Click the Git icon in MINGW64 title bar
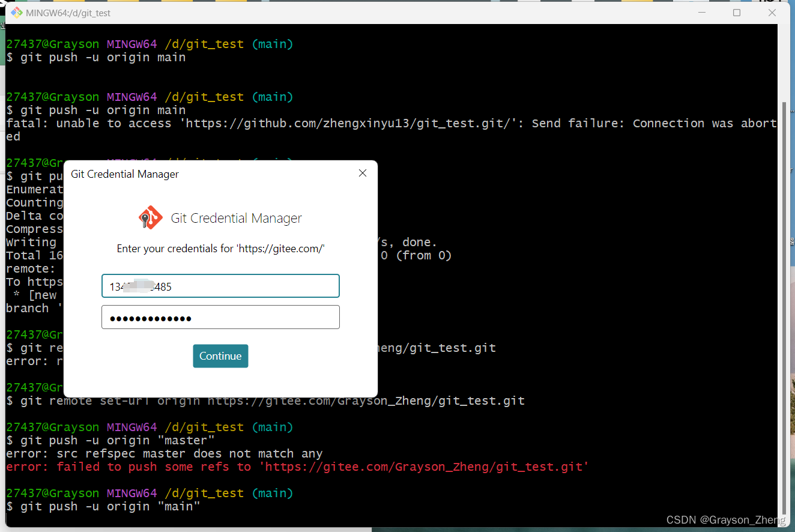Viewport: 795px width, 532px height. [x=16, y=12]
